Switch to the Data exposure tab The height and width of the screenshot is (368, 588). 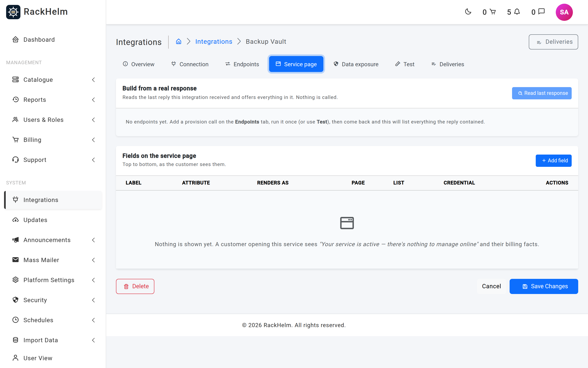[x=356, y=64]
